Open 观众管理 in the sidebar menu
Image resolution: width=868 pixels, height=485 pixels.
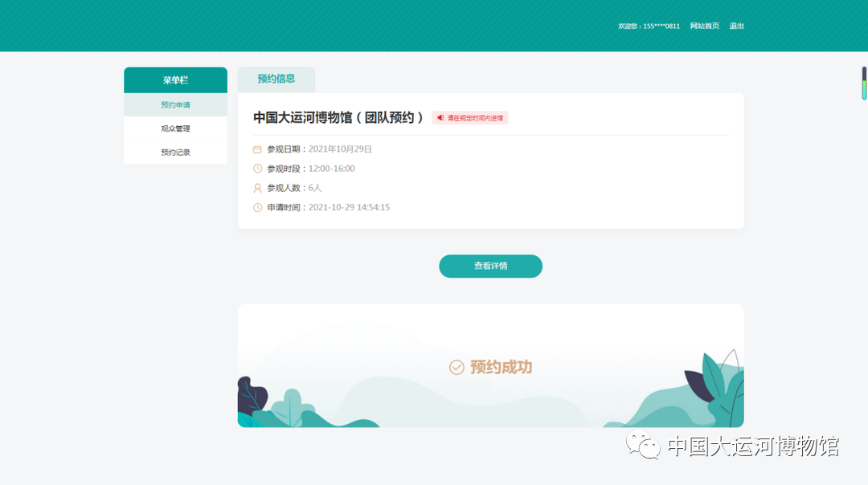tap(175, 128)
